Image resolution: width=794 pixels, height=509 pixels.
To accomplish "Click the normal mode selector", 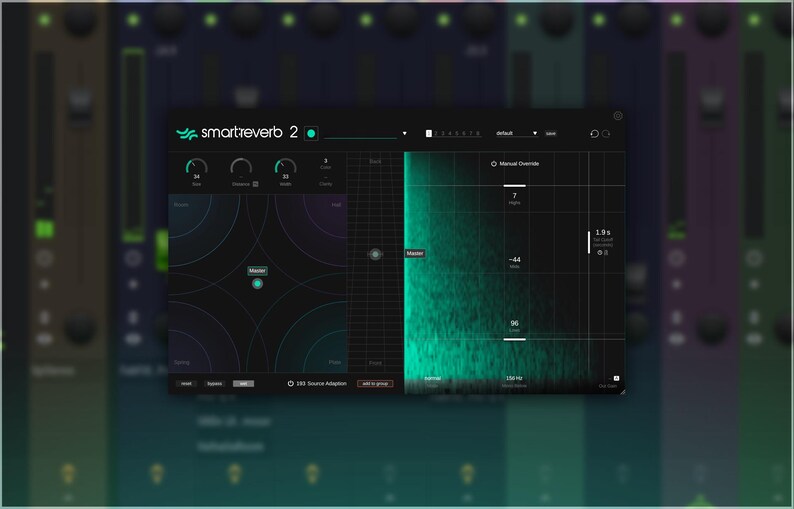I will (432, 378).
